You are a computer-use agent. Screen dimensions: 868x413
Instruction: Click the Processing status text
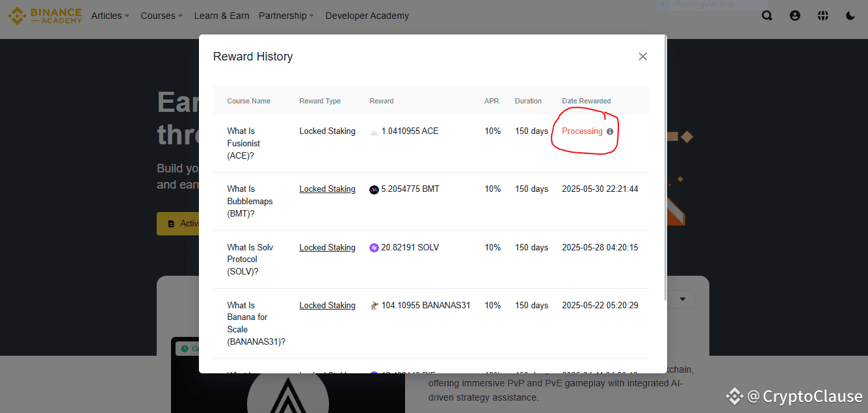[582, 131]
